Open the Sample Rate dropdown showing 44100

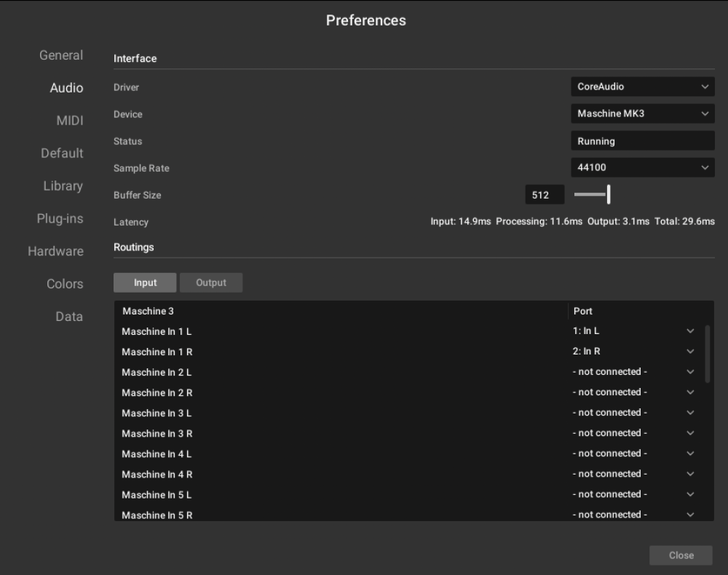click(x=643, y=167)
